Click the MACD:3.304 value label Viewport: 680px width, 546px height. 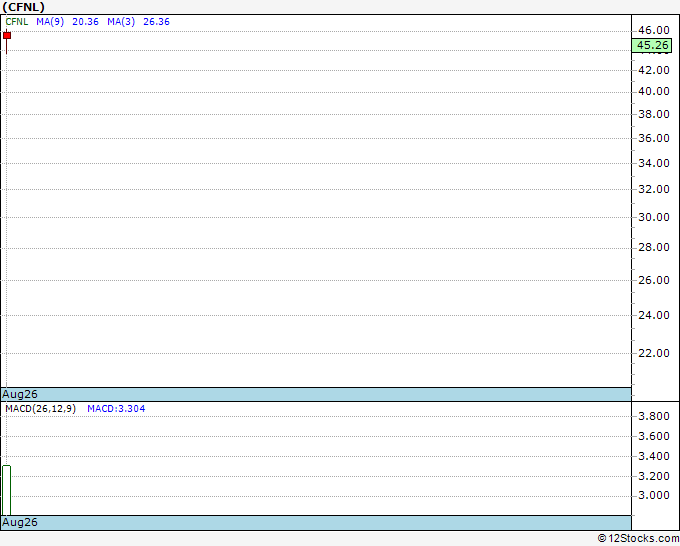tap(116, 409)
